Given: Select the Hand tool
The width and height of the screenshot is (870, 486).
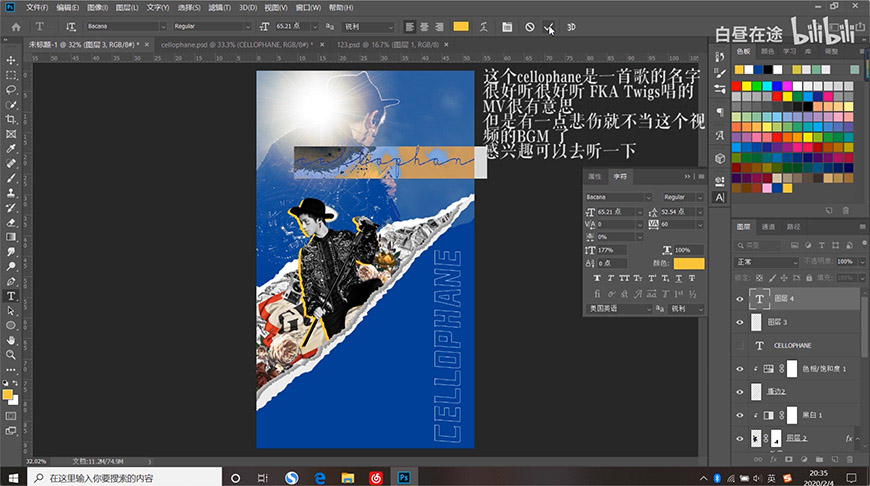Looking at the screenshot, I should pyautogui.click(x=11, y=340).
